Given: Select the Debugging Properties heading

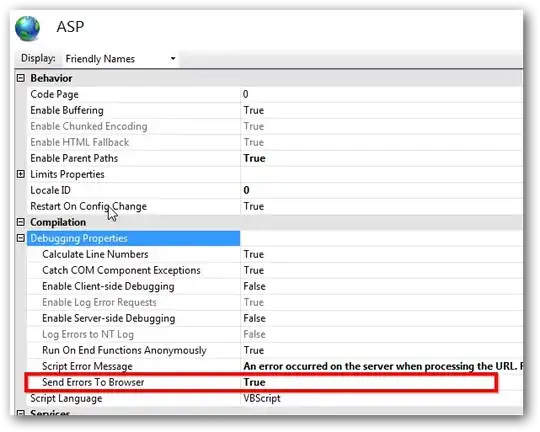Looking at the screenshot, I should tap(134, 238).
